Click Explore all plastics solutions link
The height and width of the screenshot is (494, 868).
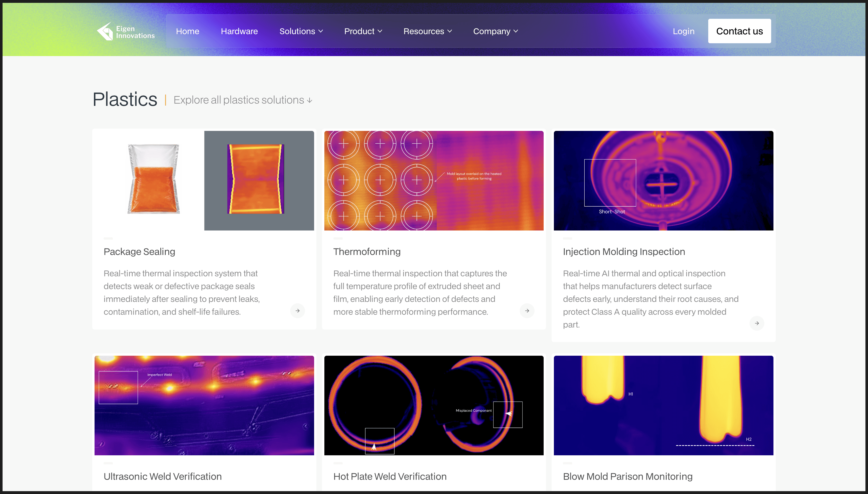243,100
